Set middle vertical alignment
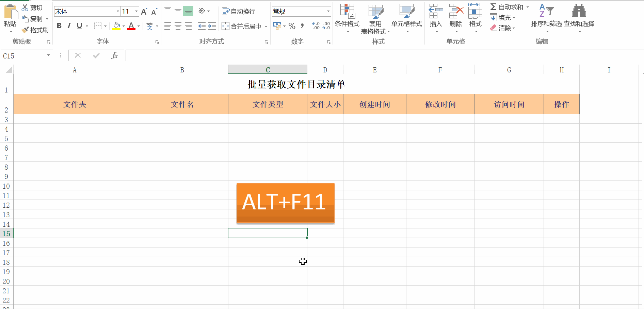644x309 pixels. tap(178, 11)
